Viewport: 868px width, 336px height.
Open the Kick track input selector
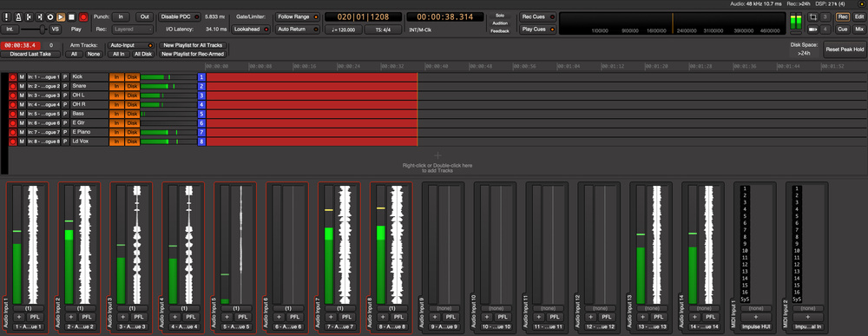click(43, 77)
